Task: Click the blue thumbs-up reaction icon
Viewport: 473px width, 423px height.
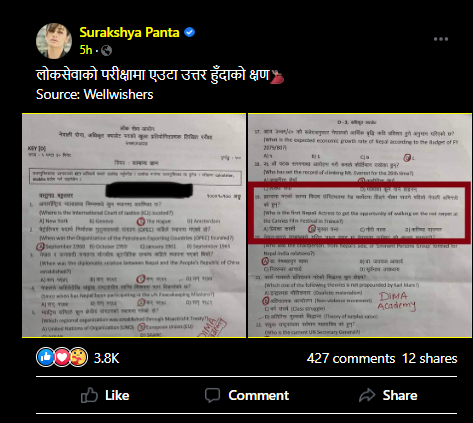Action: (45, 357)
